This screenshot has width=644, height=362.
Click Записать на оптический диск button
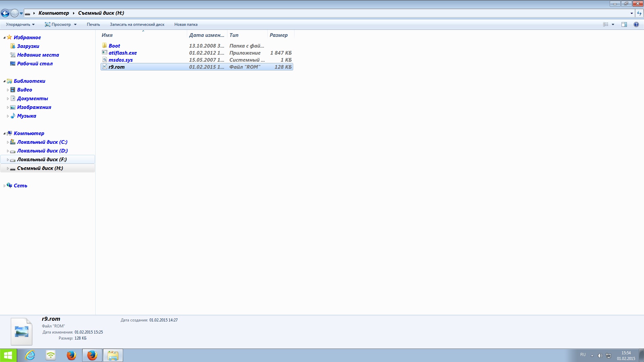[x=137, y=24]
